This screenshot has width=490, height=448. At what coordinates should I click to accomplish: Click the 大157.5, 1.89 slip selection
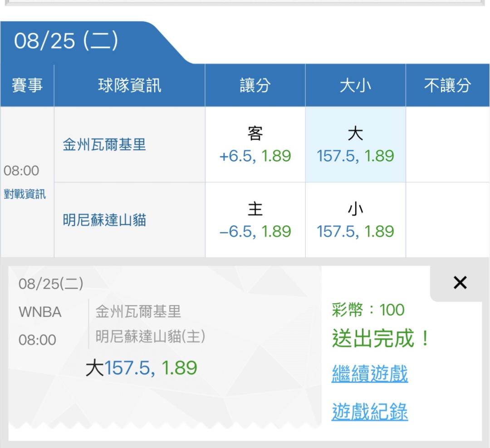click(141, 368)
